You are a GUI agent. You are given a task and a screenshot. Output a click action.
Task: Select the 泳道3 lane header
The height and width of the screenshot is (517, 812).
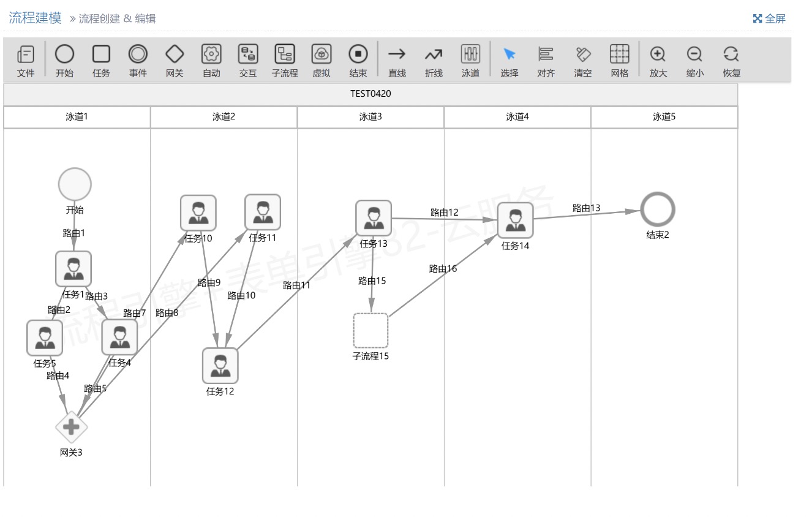pos(370,117)
